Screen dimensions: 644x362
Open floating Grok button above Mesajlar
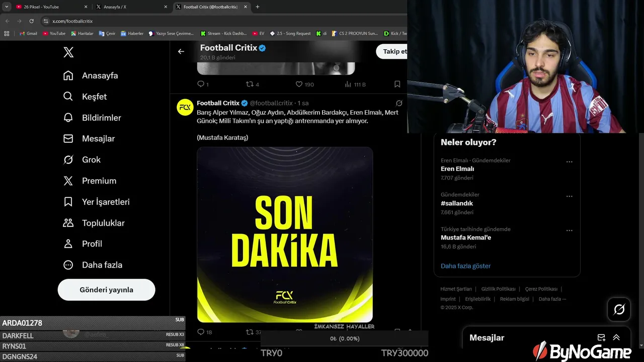619,309
